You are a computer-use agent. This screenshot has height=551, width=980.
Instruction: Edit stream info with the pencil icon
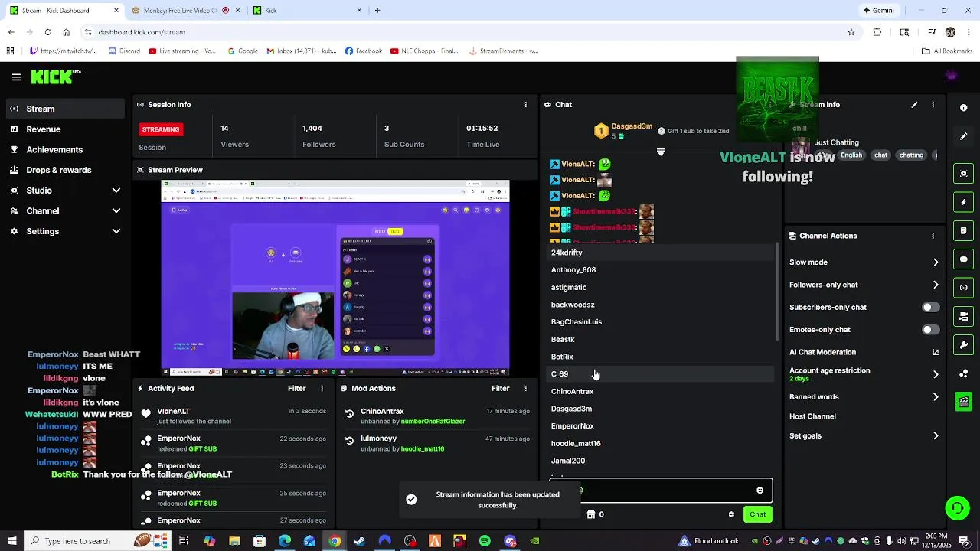point(914,105)
